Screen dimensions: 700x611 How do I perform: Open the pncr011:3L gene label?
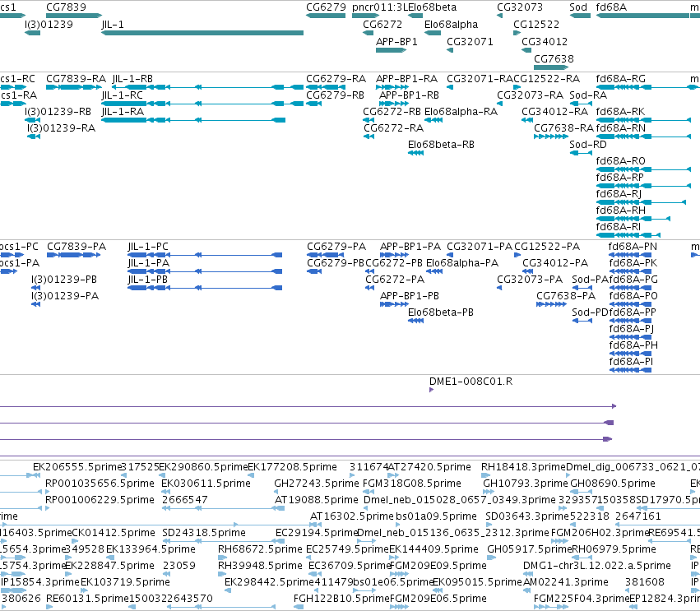(x=380, y=7)
